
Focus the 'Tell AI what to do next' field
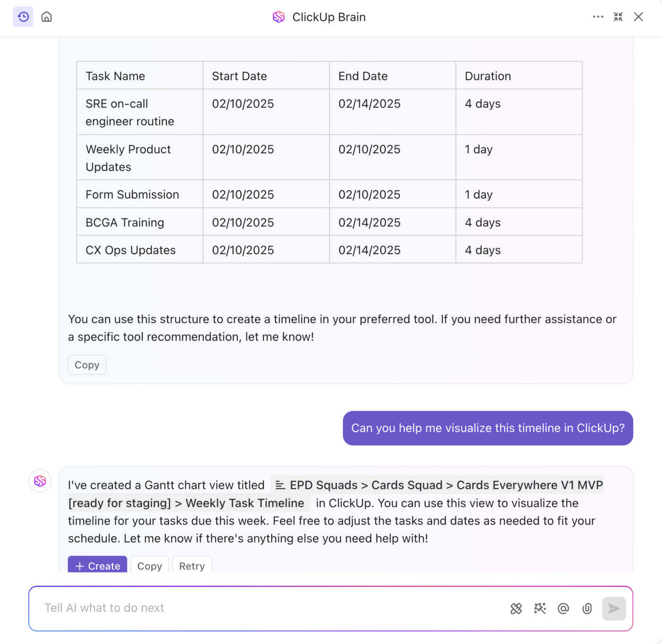(270, 608)
